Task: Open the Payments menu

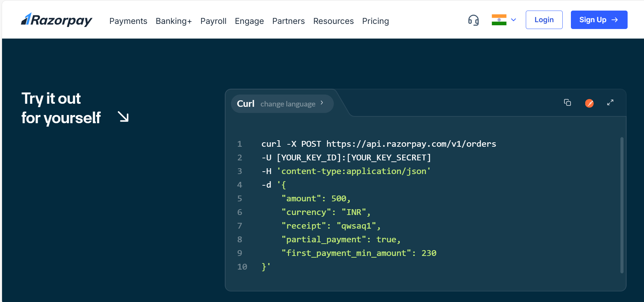Action: [x=128, y=21]
